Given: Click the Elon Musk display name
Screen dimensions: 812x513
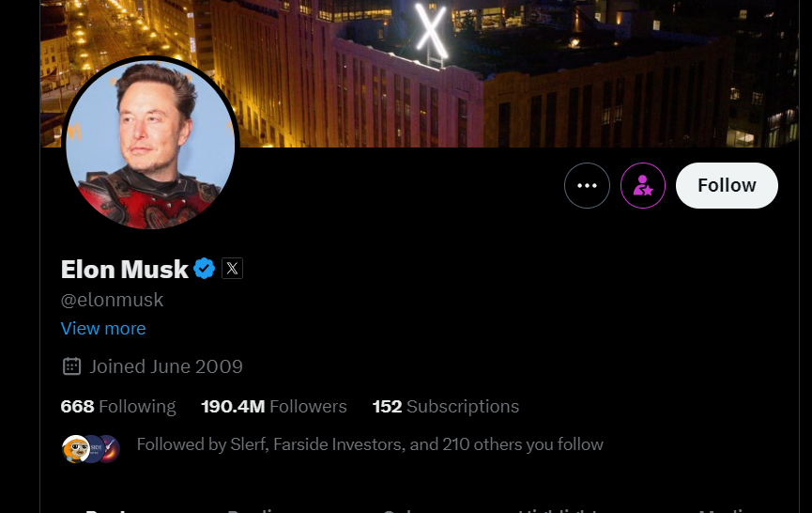Looking at the screenshot, I should (125, 270).
